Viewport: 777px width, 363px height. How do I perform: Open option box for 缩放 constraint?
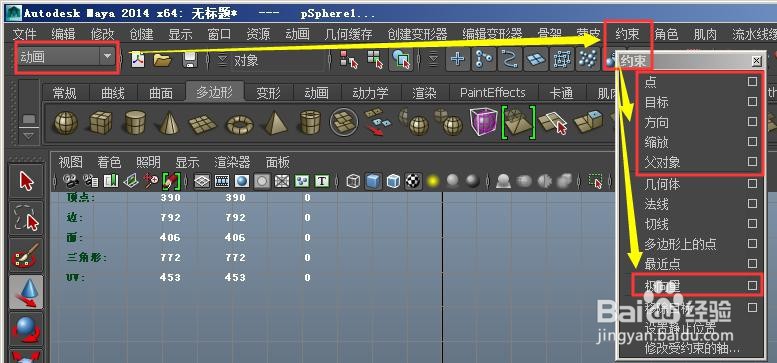(x=752, y=142)
